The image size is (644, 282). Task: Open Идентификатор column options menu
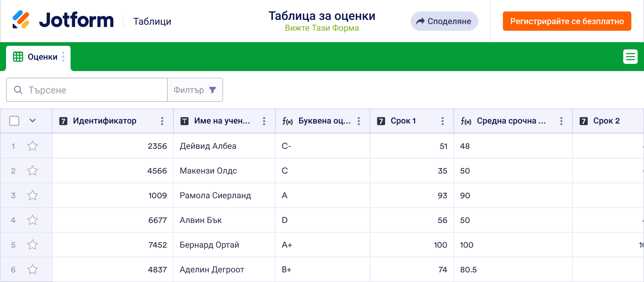point(162,121)
